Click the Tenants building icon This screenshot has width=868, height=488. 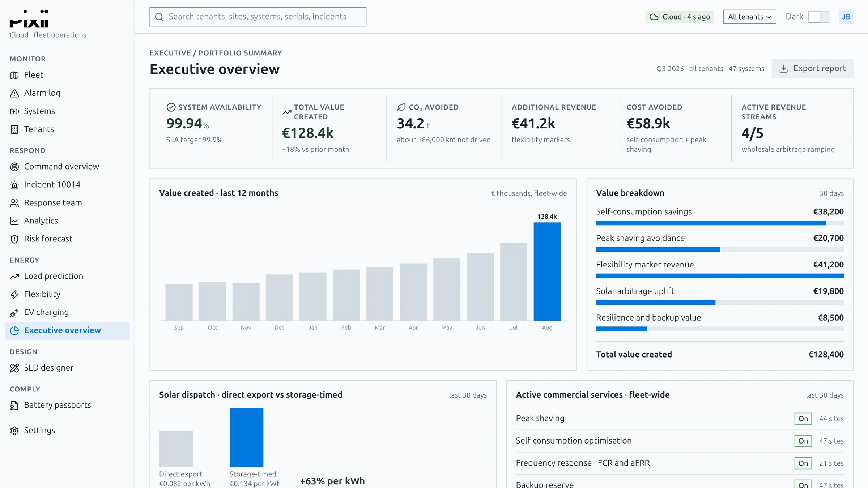pyautogui.click(x=14, y=129)
